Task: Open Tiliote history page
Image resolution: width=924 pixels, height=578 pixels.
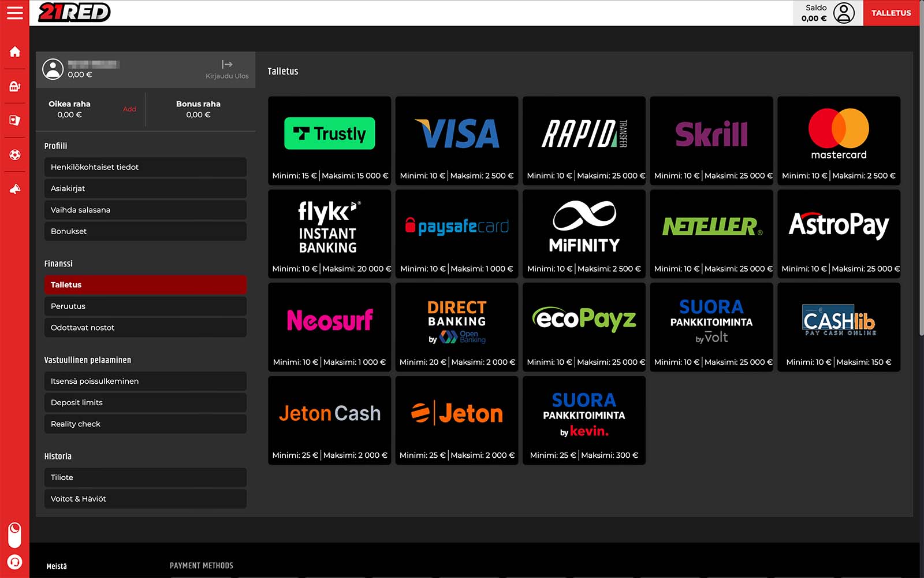Action: coord(145,477)
